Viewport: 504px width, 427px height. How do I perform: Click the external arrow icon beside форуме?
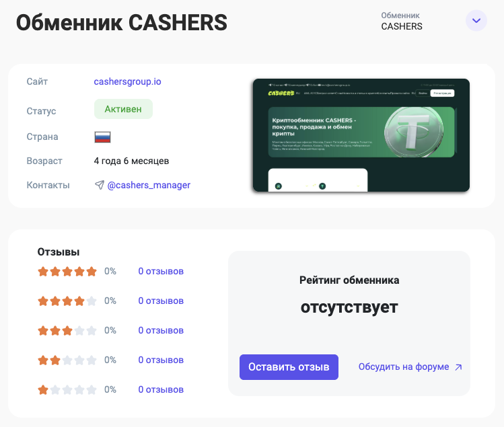click(458, 367)
